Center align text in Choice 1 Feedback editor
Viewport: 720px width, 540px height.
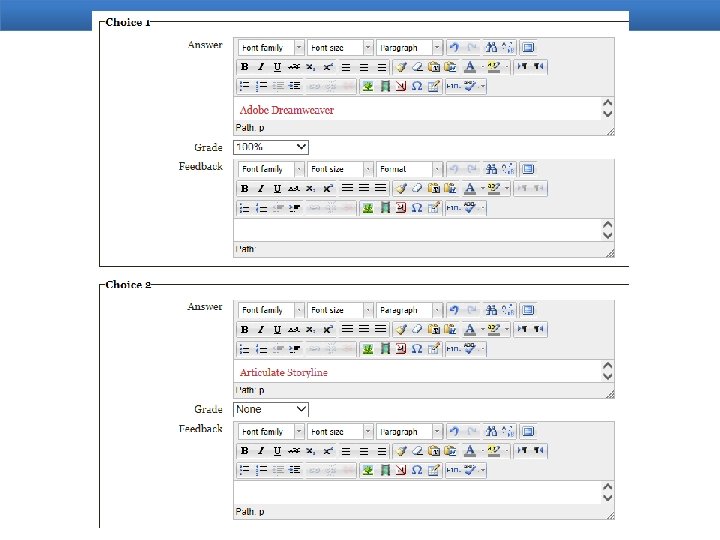pyautogui.click(x=364, y=188)
